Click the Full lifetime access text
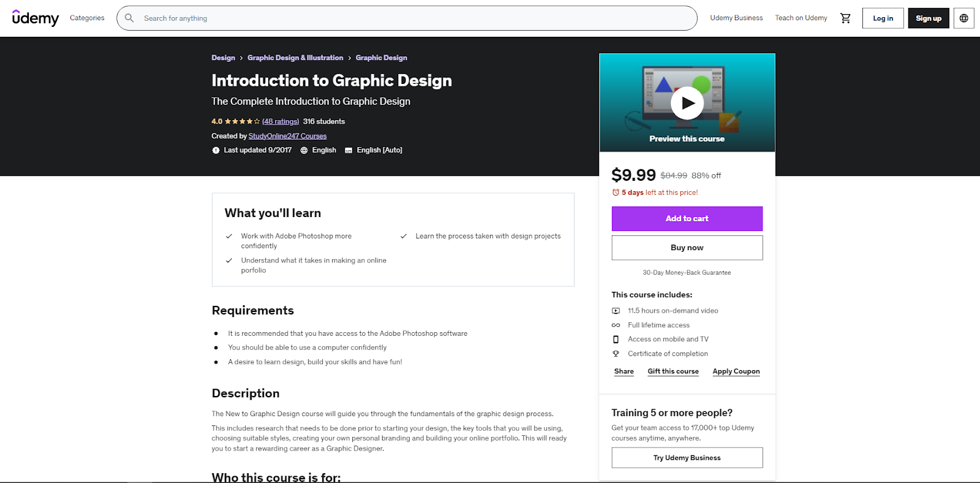 pyautogui.click(x=658, y=325)
